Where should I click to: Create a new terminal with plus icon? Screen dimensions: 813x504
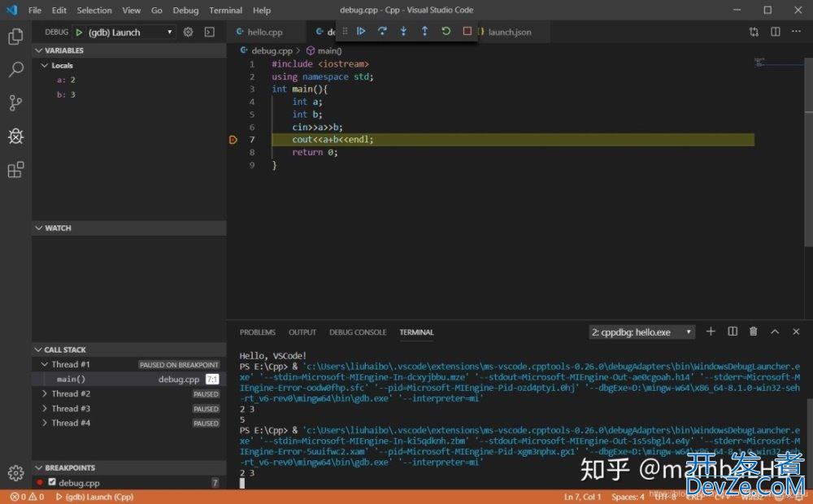(711, 332)
